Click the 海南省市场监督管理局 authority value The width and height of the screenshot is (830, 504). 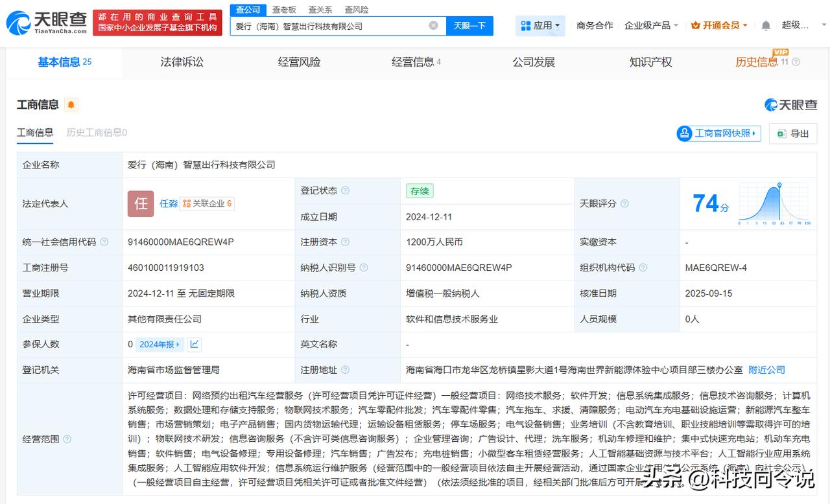tap(174, 370)
